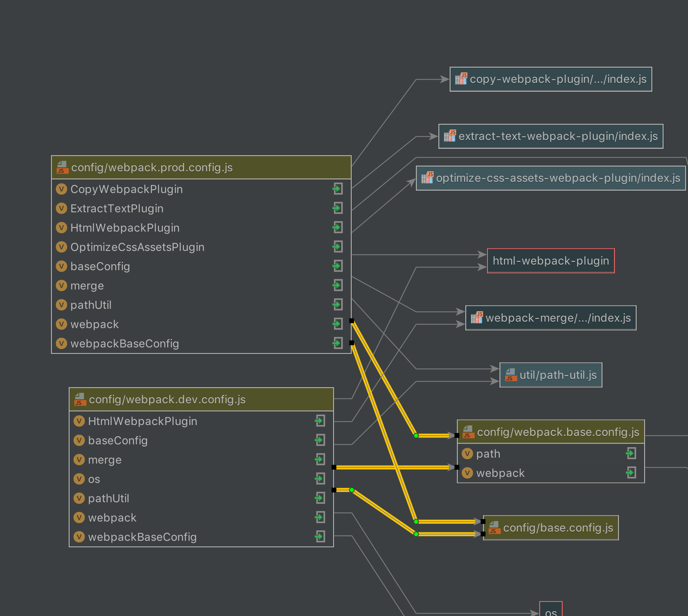688x616 pixels.
Task: Click merge import arrow icon in prod config
Action: point(338,285)
